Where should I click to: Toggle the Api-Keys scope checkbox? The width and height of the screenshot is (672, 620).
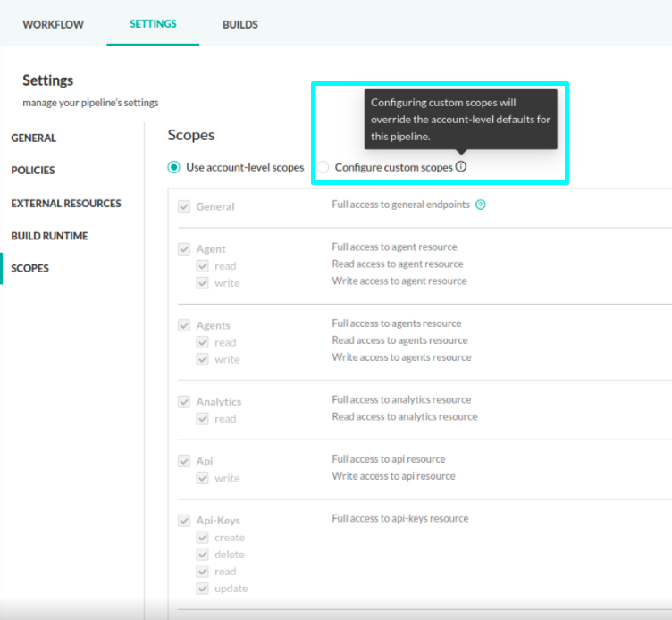pyautogui.click(x=184, y=520)
